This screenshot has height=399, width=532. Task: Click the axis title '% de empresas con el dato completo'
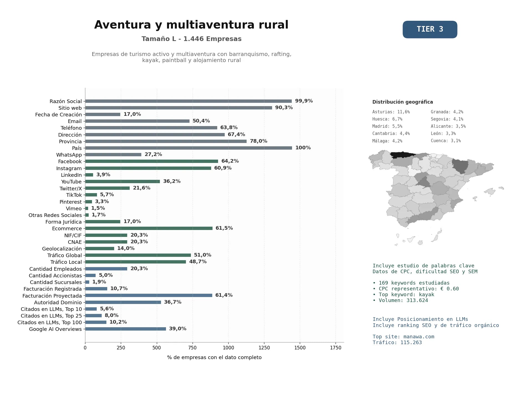pos(214,357)
